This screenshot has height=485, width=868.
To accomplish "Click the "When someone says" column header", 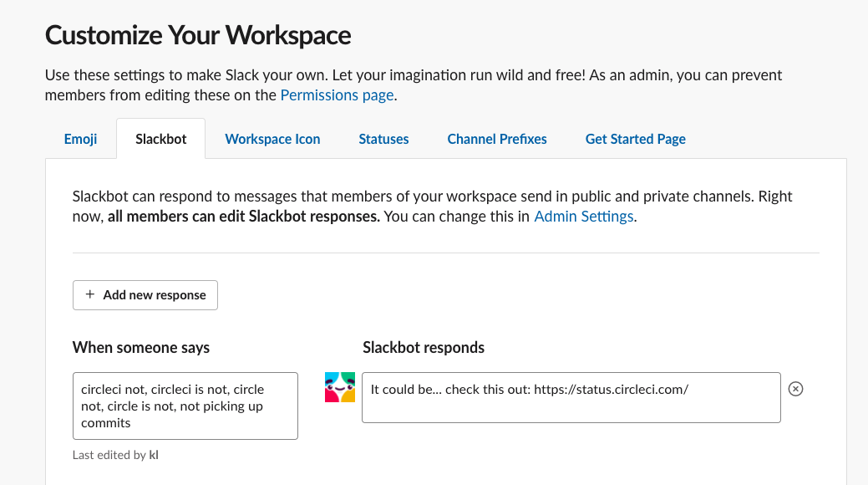I will (x=140, y=347).
